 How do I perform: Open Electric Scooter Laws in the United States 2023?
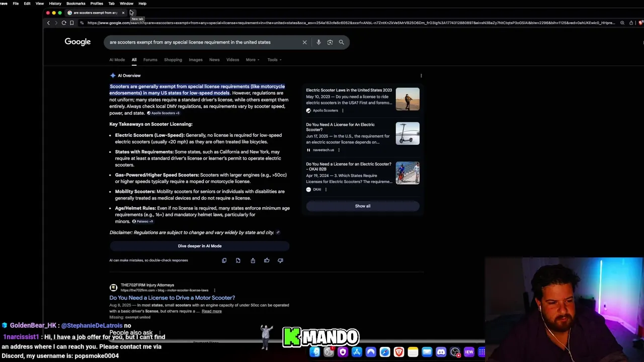349,90
